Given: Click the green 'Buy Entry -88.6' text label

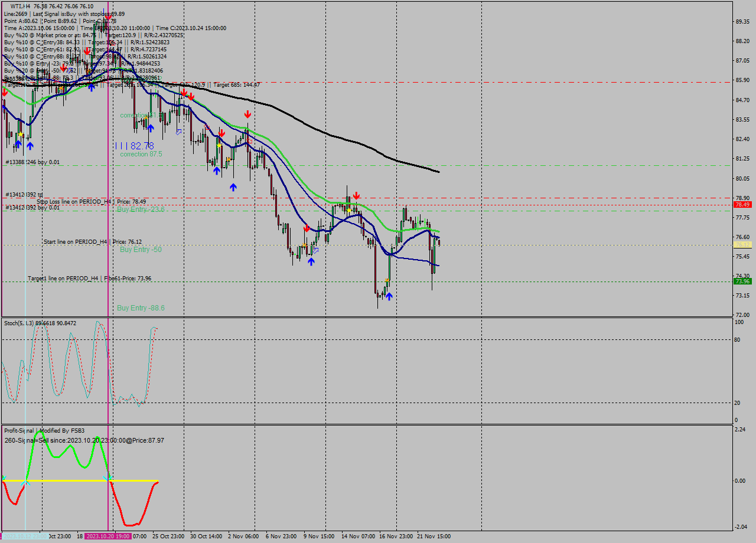Looking at the screenshot, I should (140, 308).
